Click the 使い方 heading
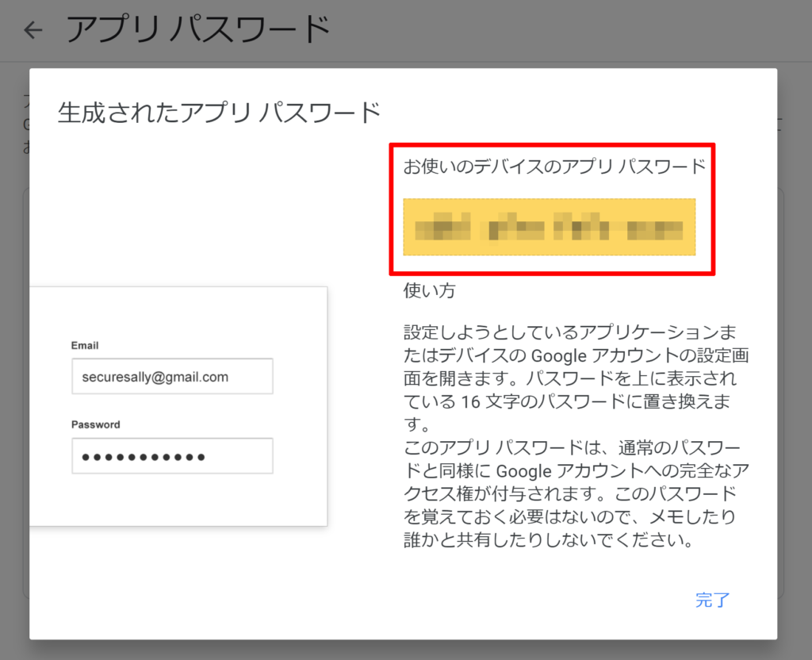Viewport: 812px width, 660px height. (x=429, y=291)
